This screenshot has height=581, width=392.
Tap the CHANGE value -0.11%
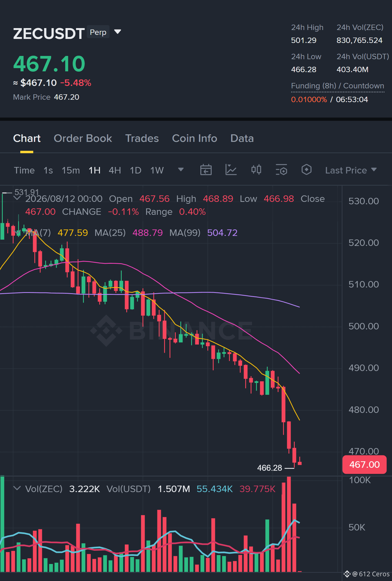[123, 212]
